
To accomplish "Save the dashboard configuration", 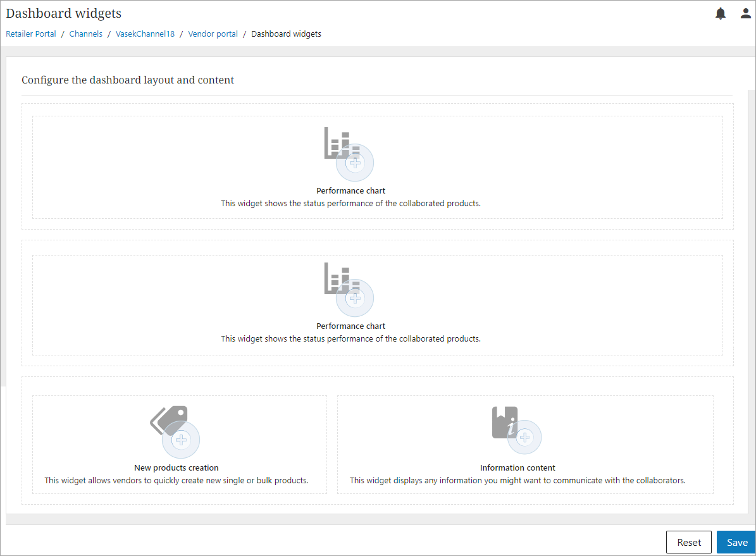I will (736, 542).
